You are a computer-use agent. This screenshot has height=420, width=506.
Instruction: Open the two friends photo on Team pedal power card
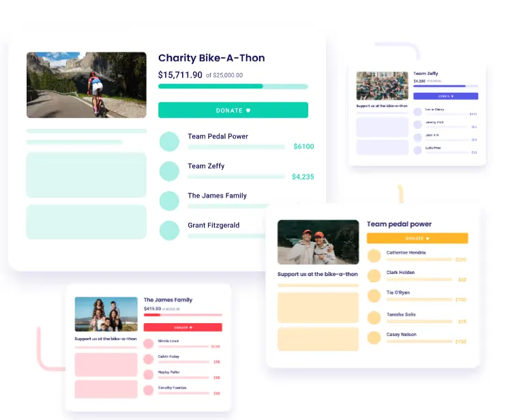coord(318,242)
